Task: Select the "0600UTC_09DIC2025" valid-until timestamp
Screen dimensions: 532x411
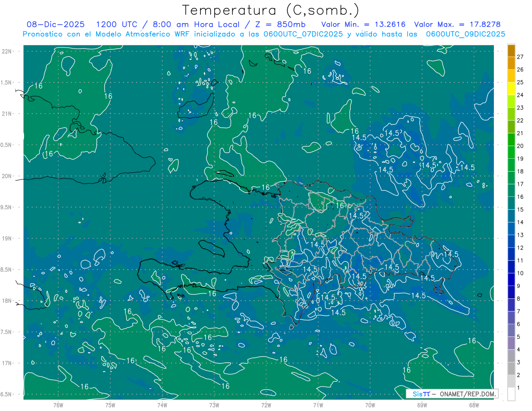Action: (x=465, y=34)
